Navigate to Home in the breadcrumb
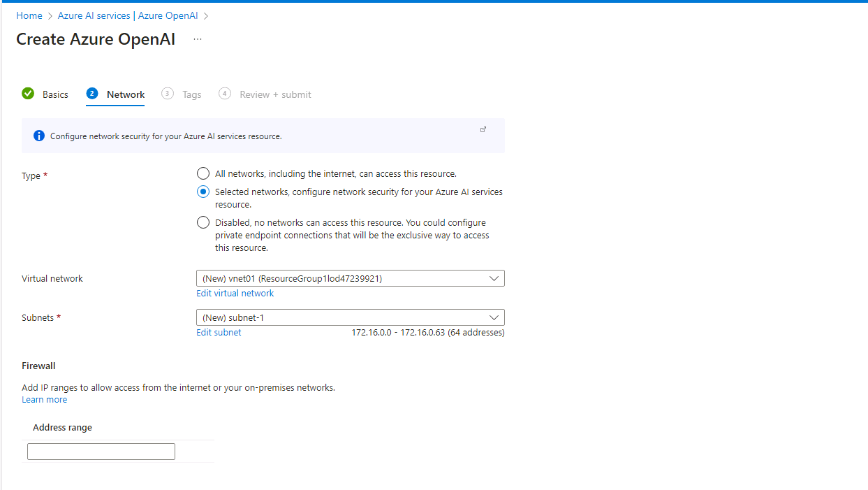 click(x=29, y=15)
